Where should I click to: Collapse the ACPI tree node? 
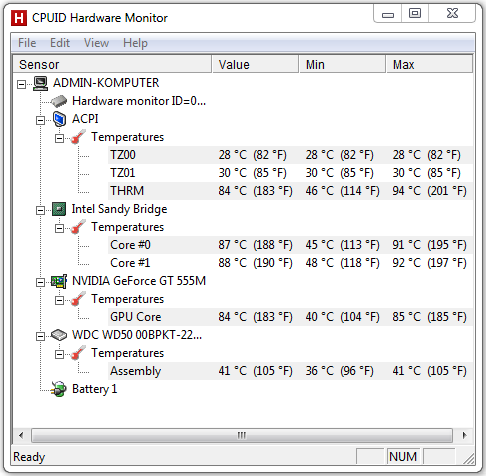pyautogui.click(x=40, y=120)
